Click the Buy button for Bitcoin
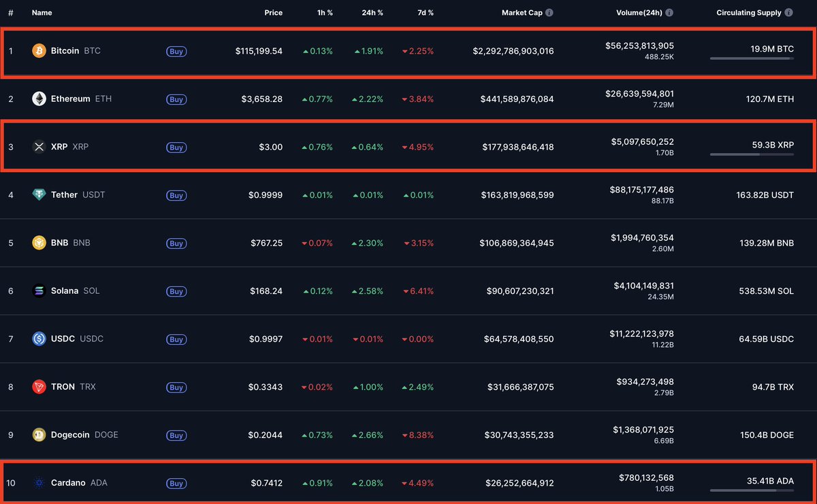 176,51
